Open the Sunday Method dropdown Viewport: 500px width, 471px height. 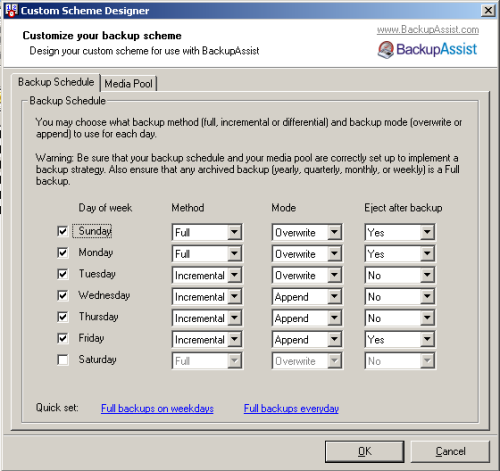pyautogui.click(x=207, y=232)
